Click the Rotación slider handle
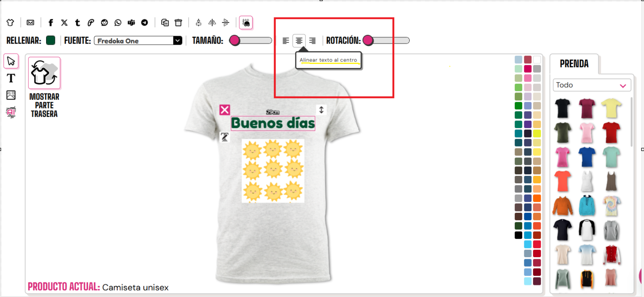Screen dimensions: 644x297 point(368,40)
